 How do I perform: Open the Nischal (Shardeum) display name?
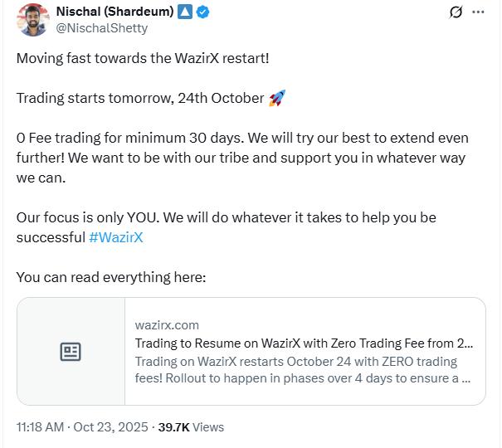click(x=115, y=12)
